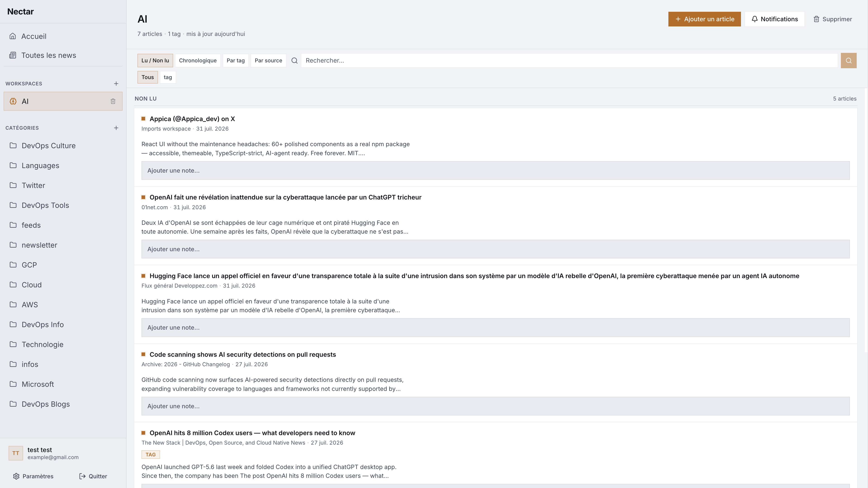Select the AI workspace row
Screen dimensions: 868x488
click(x=63, y=101)
